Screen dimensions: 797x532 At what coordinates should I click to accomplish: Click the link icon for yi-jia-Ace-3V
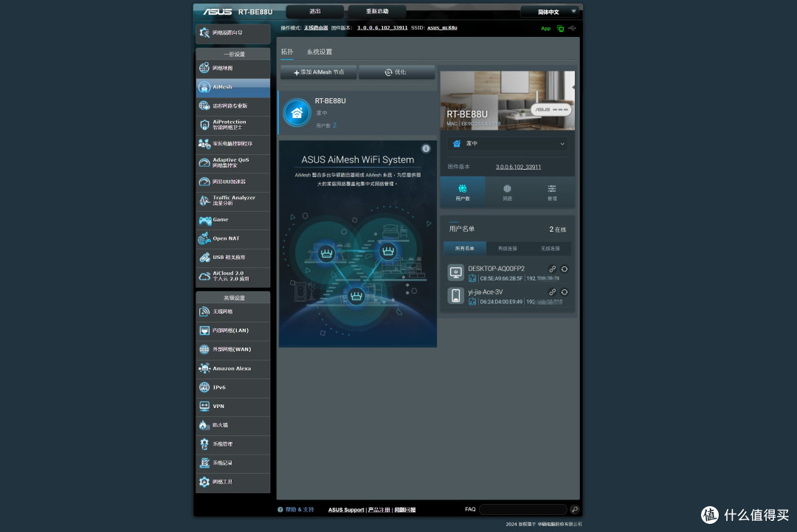point(552,292)
